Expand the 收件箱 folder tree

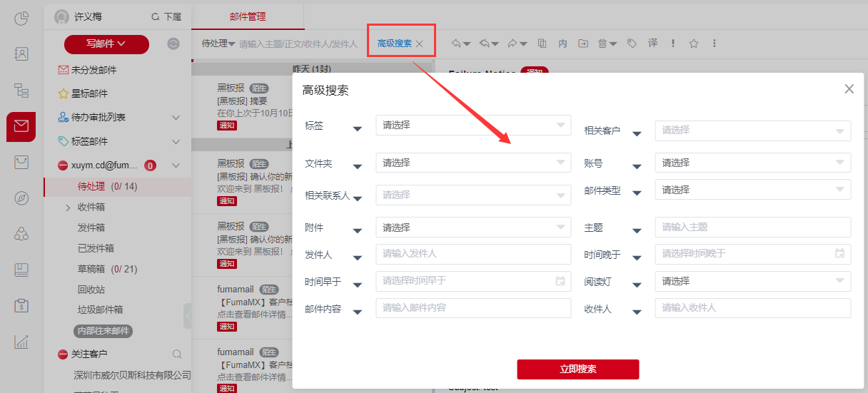coord(68,208)
